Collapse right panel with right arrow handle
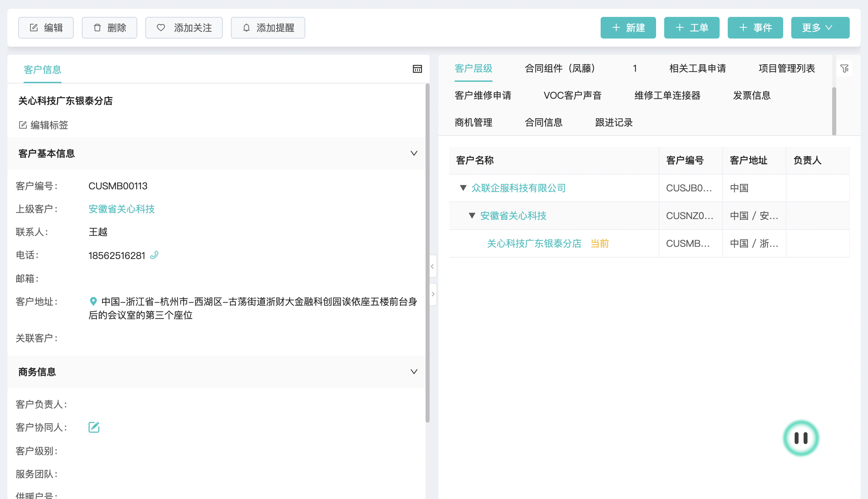The width and height of the screenshot is (868, 499). [433, 294]
